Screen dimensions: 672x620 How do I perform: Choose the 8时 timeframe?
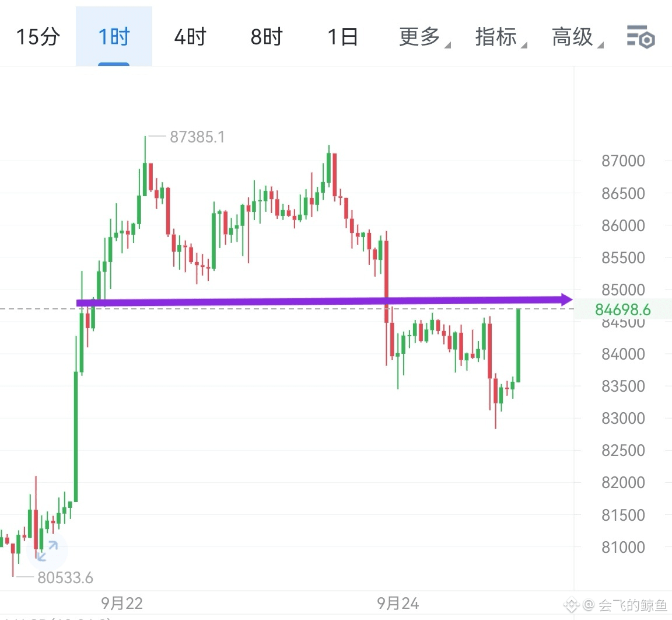[267, 36]
